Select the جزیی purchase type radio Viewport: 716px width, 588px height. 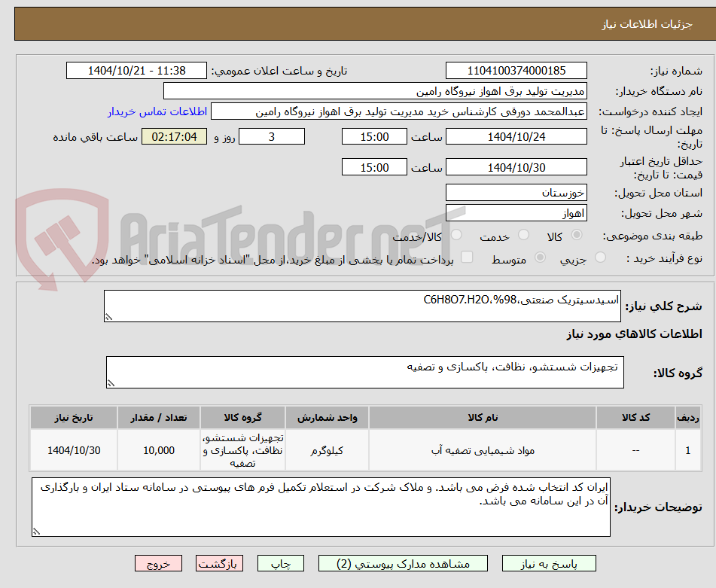(601, 257)
